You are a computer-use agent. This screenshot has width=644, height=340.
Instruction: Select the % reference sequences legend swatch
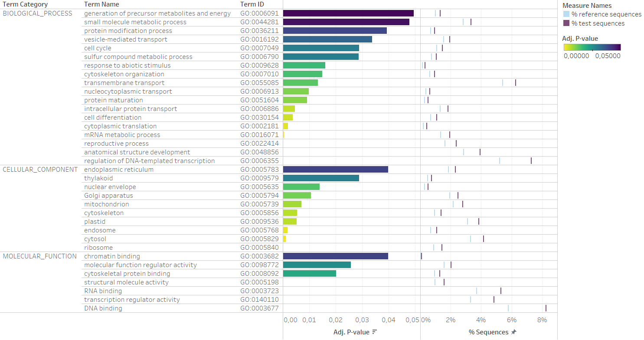(x=566, y=14)
